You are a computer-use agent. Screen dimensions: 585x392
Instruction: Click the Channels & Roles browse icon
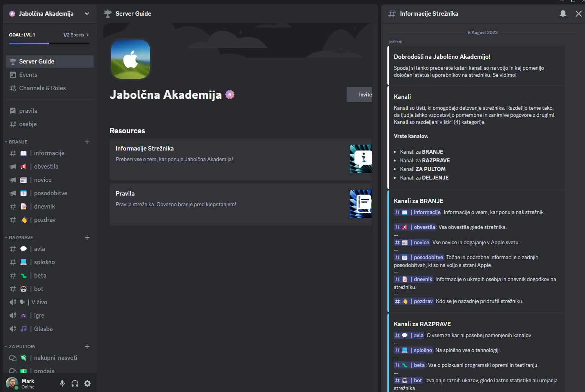[x=13, y=88]
